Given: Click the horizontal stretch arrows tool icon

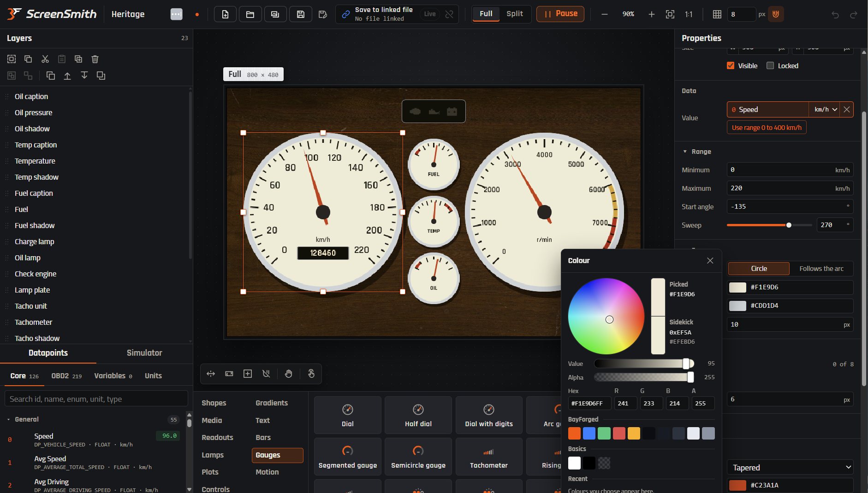Looking at the screenshot, I should click(x=211, y=374).
